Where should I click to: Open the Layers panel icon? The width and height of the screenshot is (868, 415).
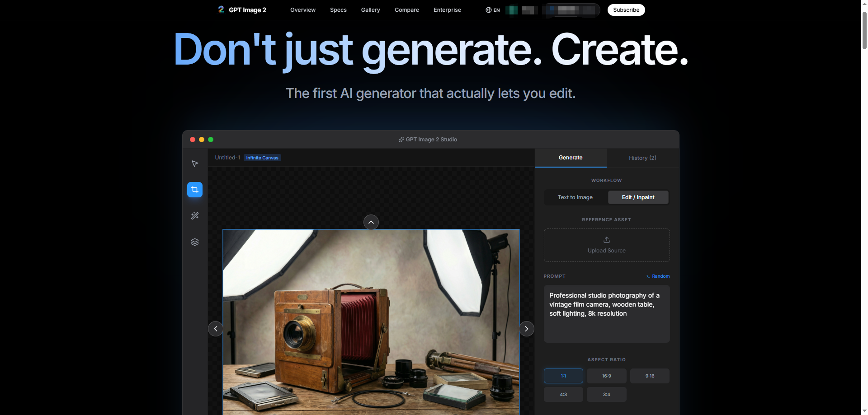pyautogui.click(x=194, y=242)
